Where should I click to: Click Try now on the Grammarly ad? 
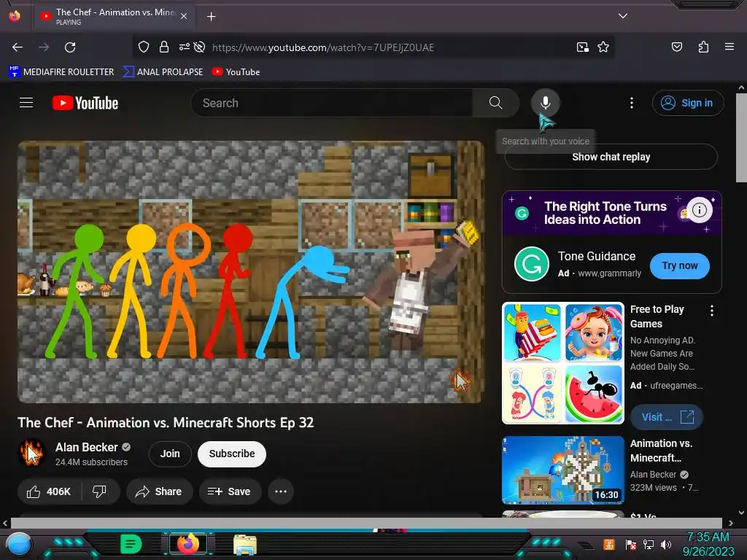(680, 265)
